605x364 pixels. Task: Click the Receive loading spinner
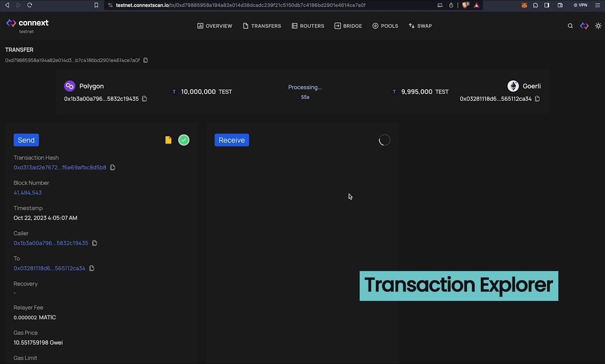(x=384, y=140)
